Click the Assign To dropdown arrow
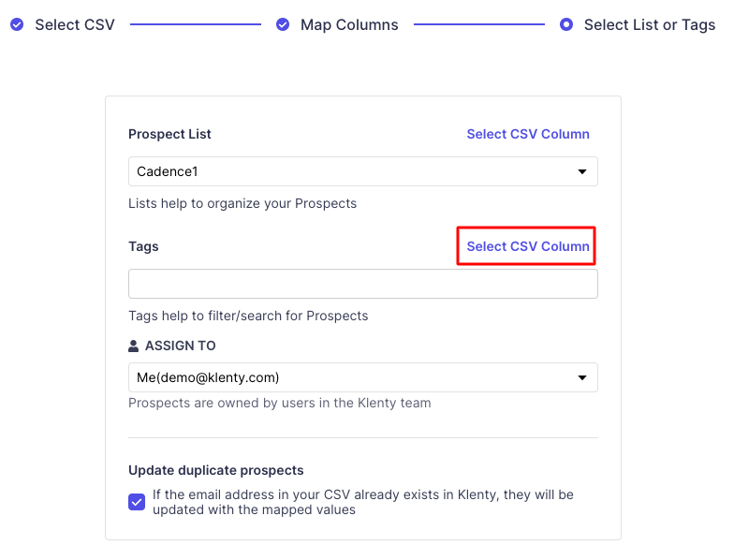734x560 pixels. click(582, 377)
